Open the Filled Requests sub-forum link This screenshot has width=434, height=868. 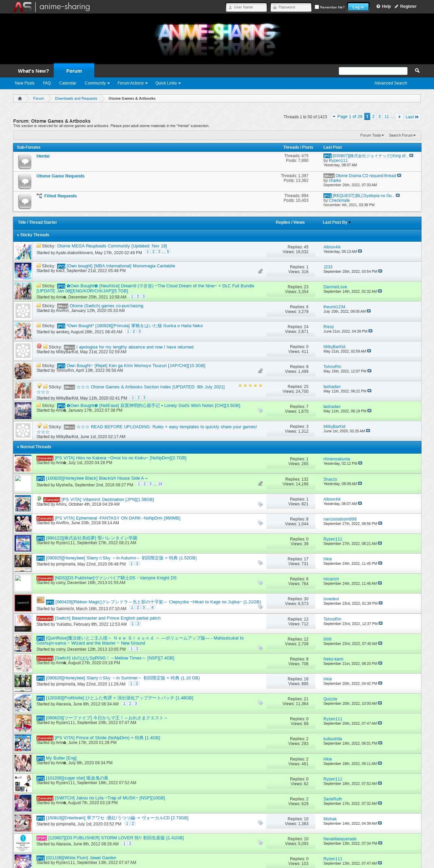(61, 196)
